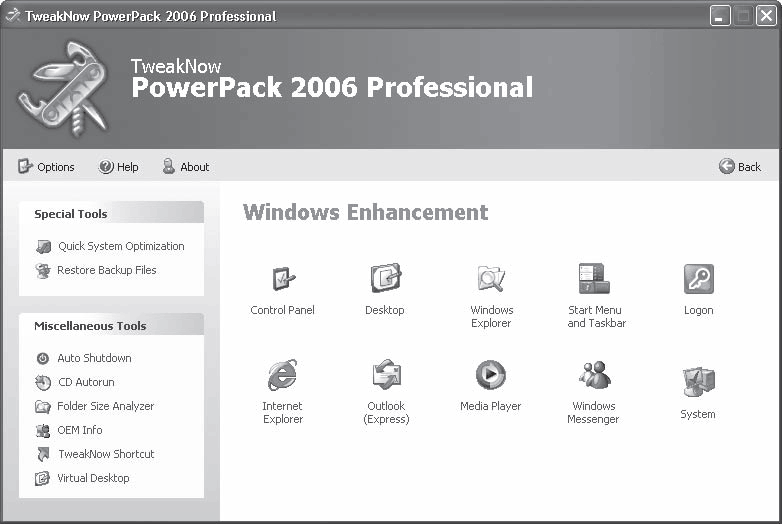Open the Media Player tweaks icon
Viewport: 782px width, 524px height.
point(491,374)
